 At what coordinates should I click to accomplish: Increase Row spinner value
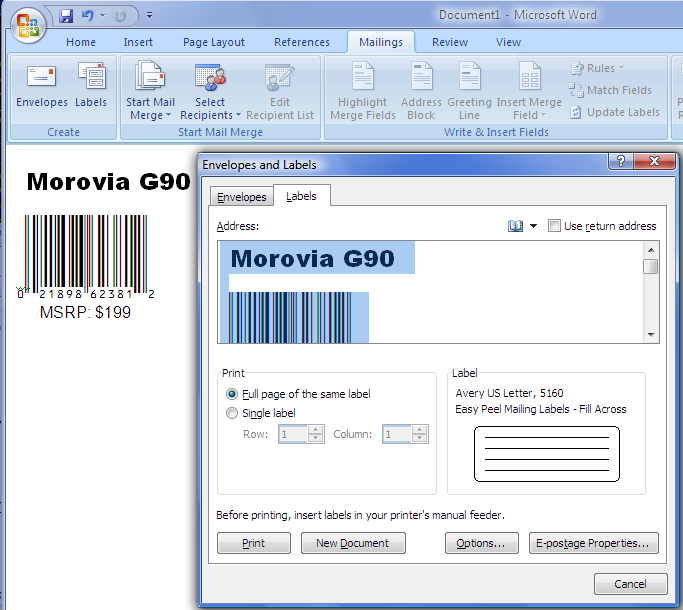point(315,430)
